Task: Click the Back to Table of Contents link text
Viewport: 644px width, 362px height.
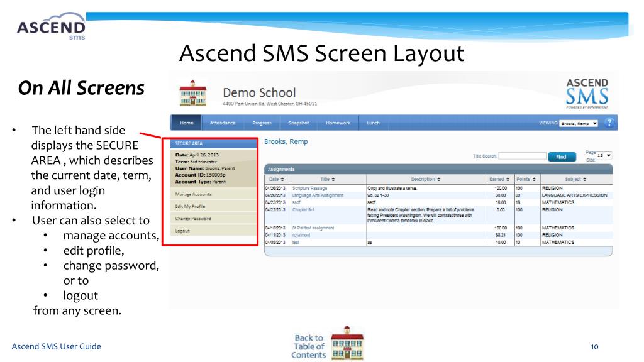Action: click(x=309, y=346)
